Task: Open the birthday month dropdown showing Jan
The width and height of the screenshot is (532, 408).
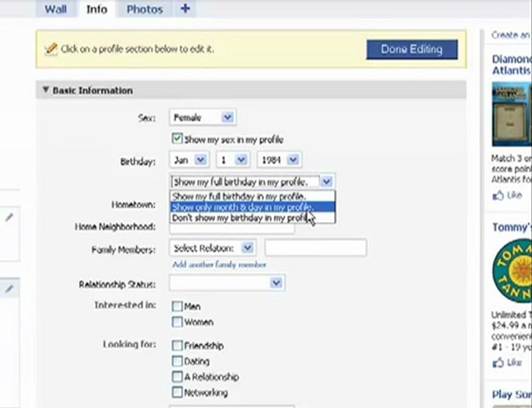Action: coord(189,160)
